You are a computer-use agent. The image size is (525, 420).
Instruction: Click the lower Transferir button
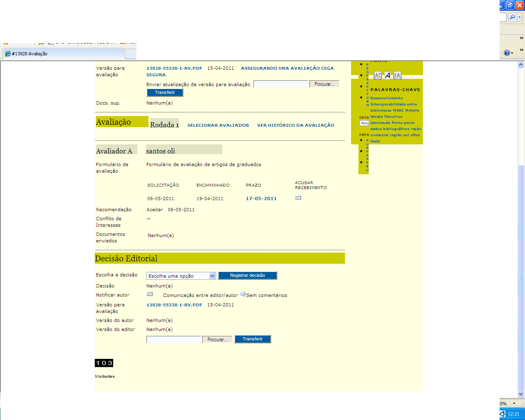pyautogui.click(x=252, y=339)
